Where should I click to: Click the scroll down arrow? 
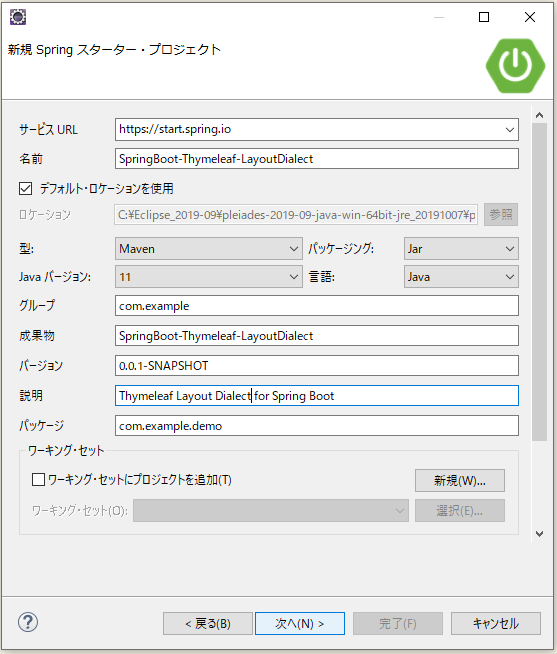(x=539, y=534)
